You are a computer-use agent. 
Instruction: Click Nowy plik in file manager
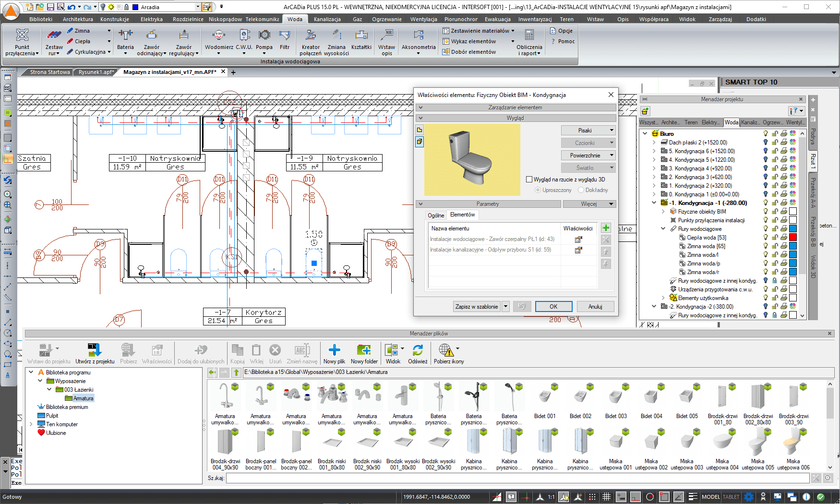tap(334, 354)
